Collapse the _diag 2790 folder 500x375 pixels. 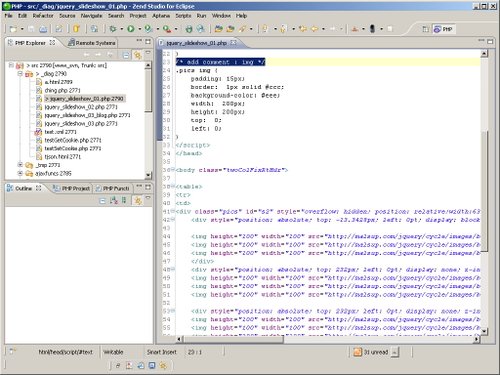click(20, 73)
